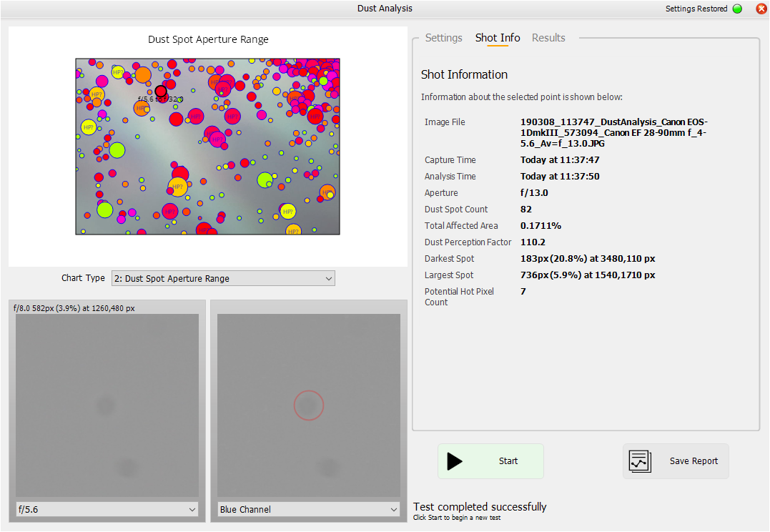Open the Chart Type dropdown
770x532 pixels.
223,278
